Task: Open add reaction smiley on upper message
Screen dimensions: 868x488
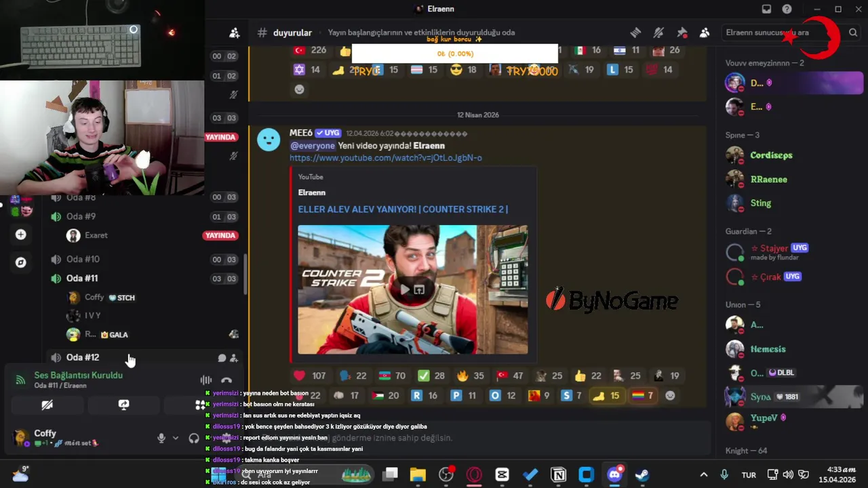Action: (299, 89)
